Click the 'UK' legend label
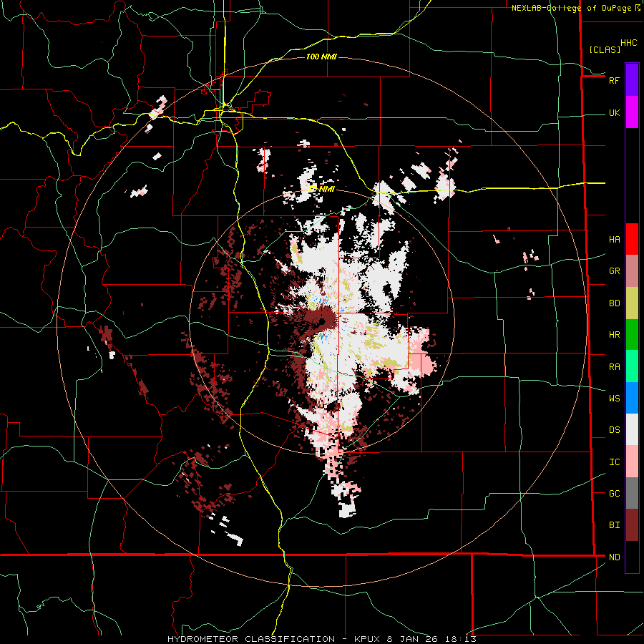Image resolution: width=644 pixels, height=644 pixels. click(x=614, y=113)
